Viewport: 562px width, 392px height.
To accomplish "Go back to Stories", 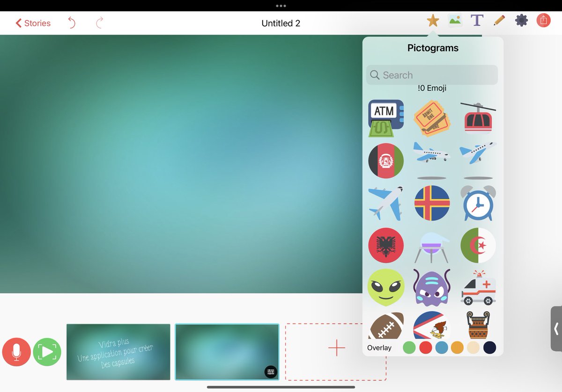I will (x=33, y=23).
